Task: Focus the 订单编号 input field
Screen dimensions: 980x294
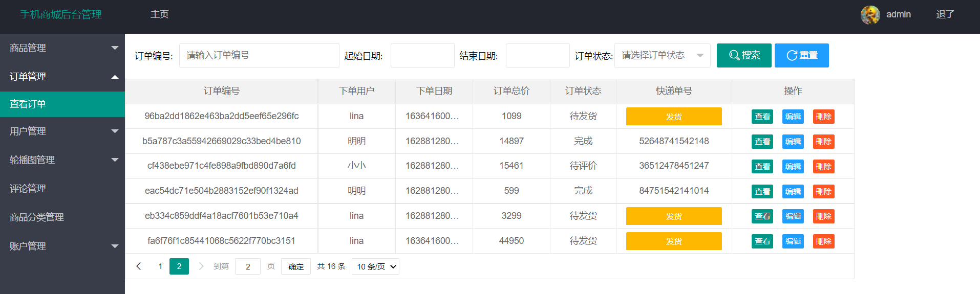Action: tap(259, 55)
